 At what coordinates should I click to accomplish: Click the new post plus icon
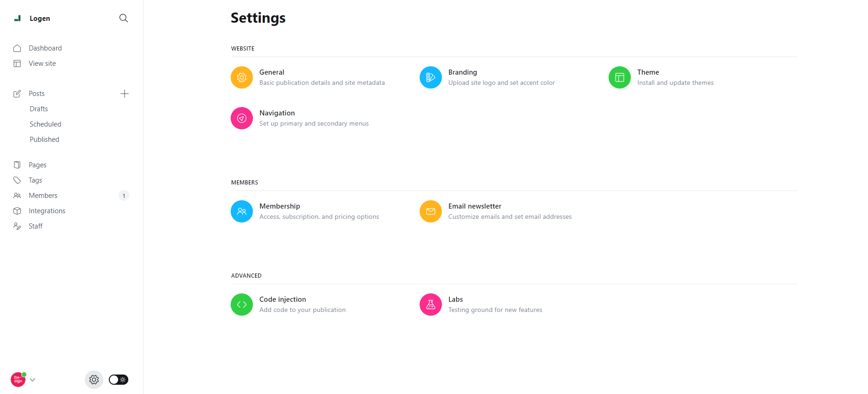125,94
